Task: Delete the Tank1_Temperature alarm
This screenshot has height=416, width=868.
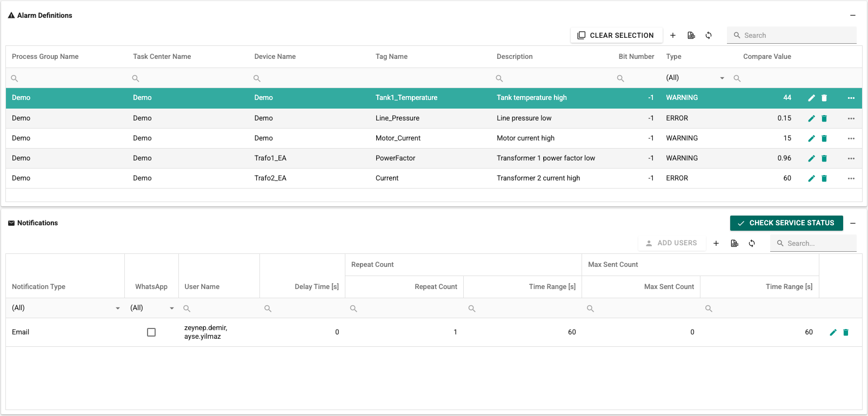Action: [x=824, y=98]
